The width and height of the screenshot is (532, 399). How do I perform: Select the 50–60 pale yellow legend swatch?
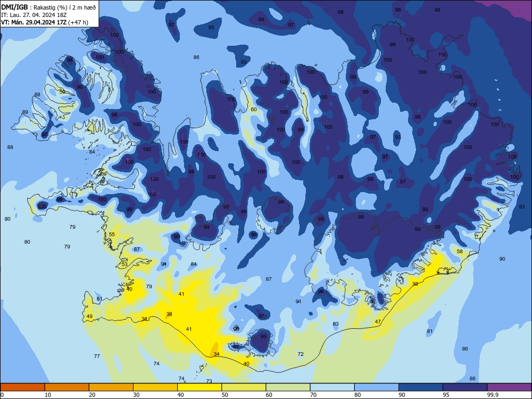pyautogui.click(x=244, y=387)
